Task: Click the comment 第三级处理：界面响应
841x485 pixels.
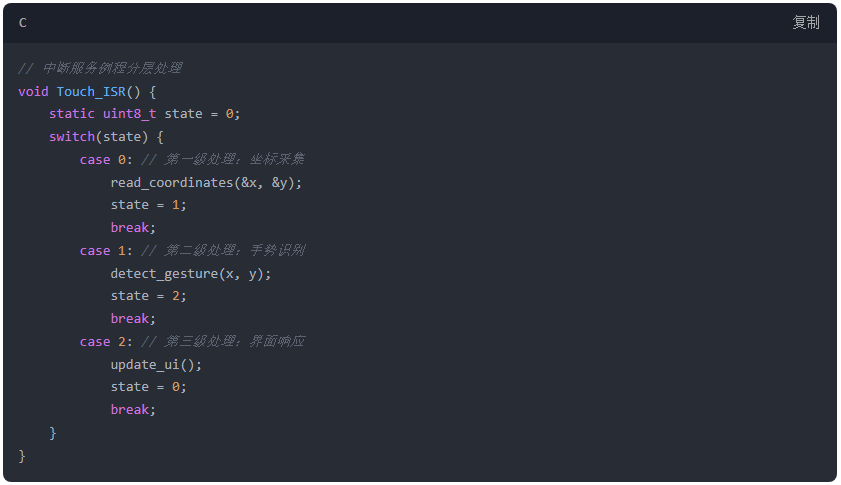Action: (223, 342)
